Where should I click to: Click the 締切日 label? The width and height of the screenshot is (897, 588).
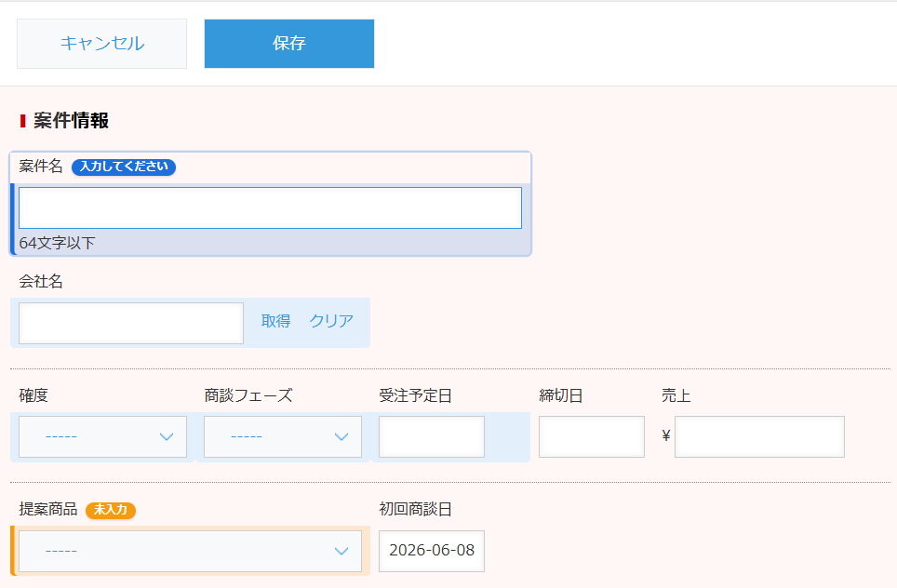pyautogui.click(x=560, y=395)
